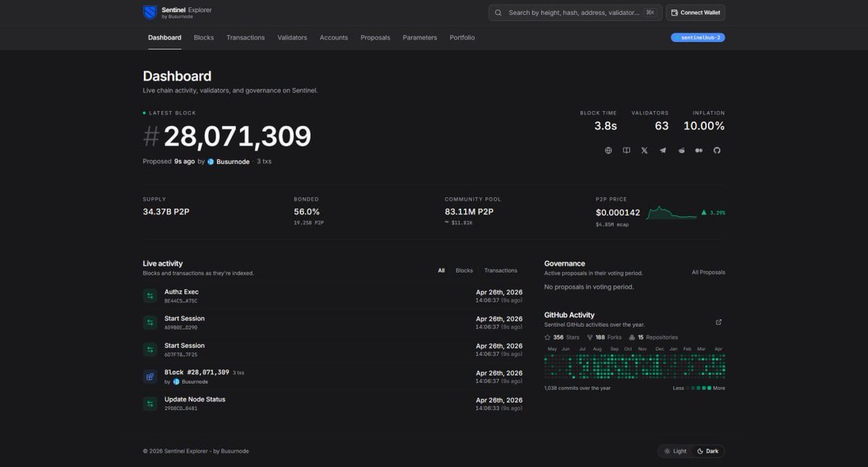
Task: Click the Bonded value 56.0%
Action: click(x=307, y=212)
